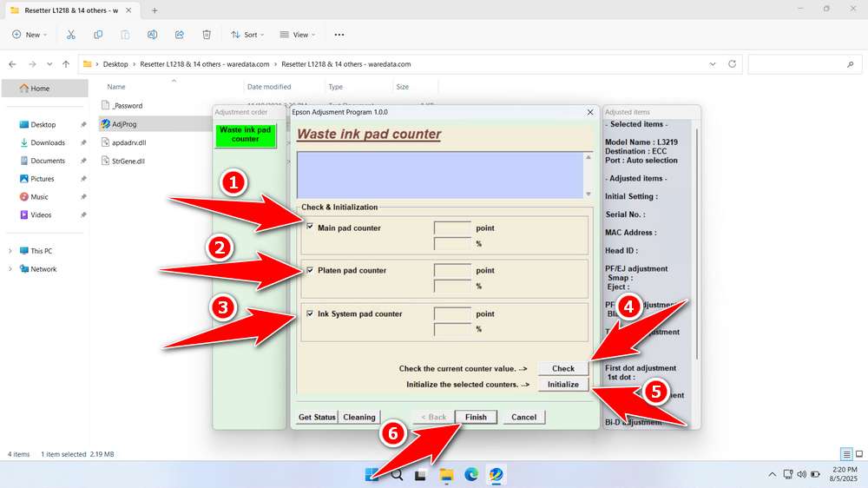Click Desktop in breadcrumb path

click(115, 64)
